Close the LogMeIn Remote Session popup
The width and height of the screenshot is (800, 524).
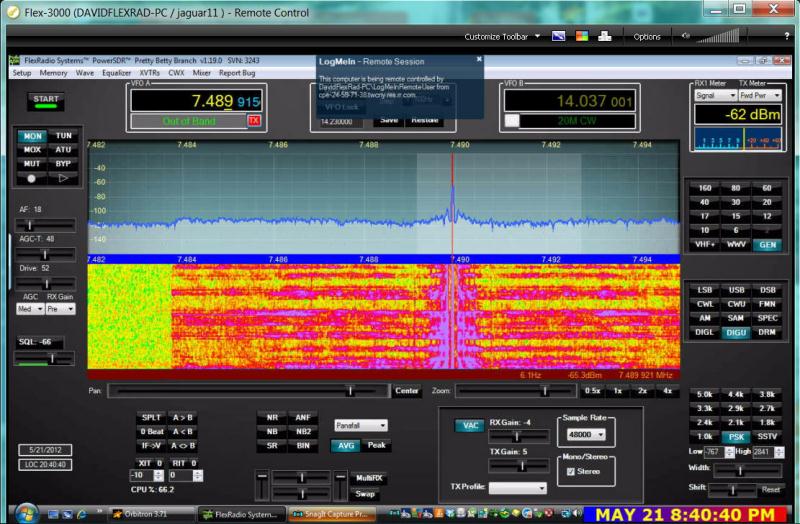coord(479,59)
